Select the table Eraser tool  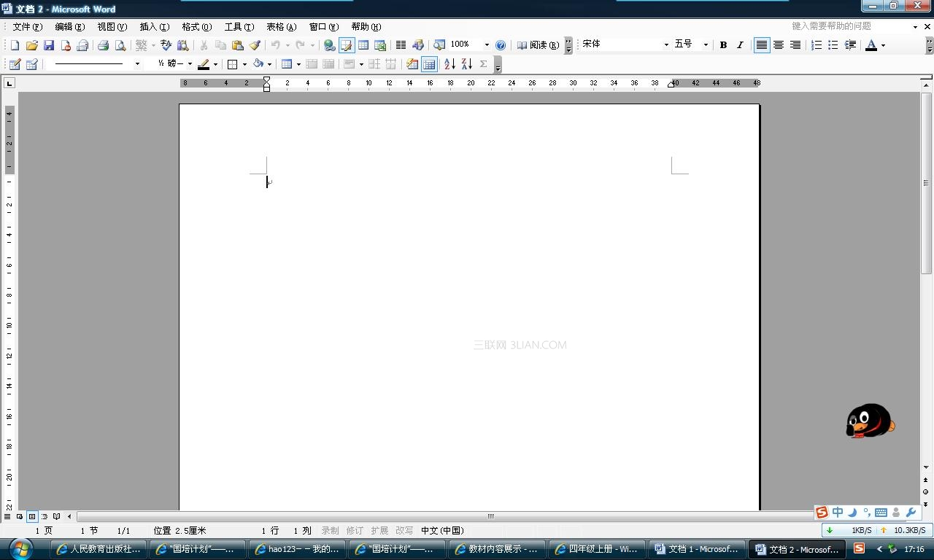31,64
